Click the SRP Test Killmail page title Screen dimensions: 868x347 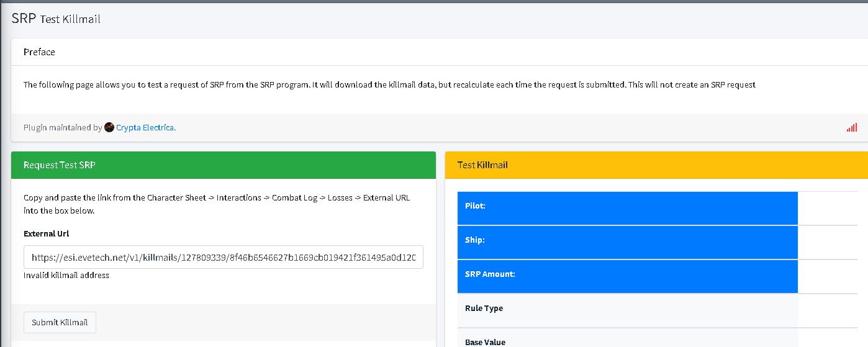point(56,19)
